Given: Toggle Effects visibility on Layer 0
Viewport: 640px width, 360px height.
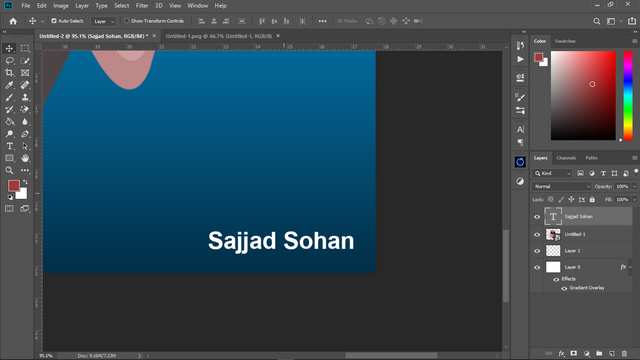Looking at the screenshot, I should pos(556,280).
